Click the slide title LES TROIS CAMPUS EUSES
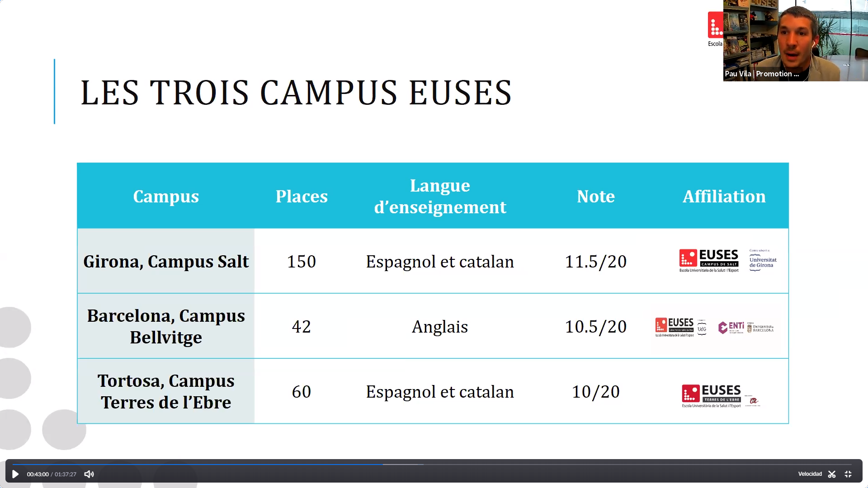Screen dimensions: 868x488 point(296,93)
